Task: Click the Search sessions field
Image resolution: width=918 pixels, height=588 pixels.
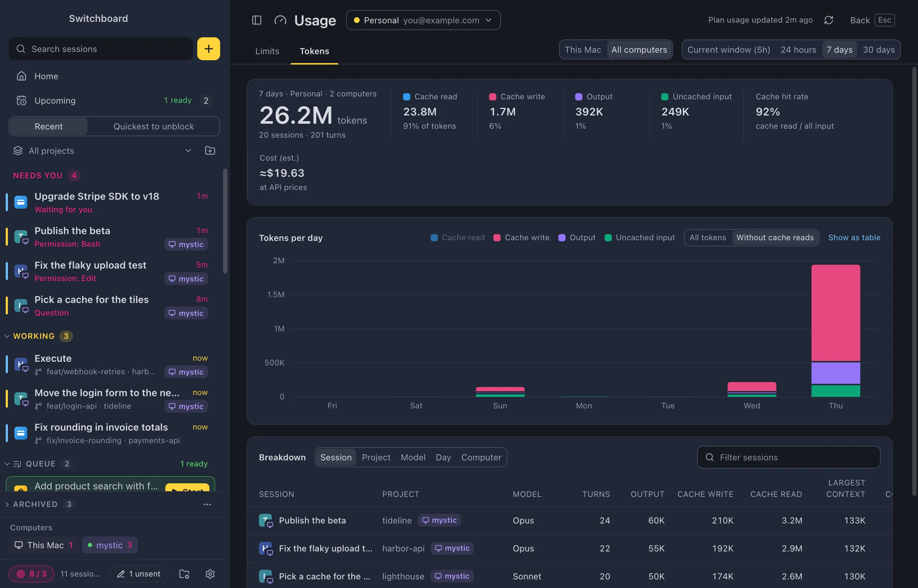Action: pos(101,49)
